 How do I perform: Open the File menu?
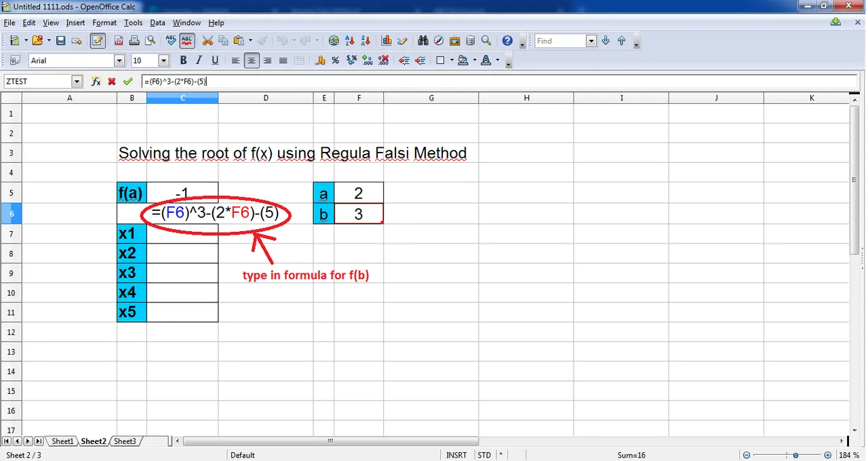pyautogui.click(x=9, y=22)
